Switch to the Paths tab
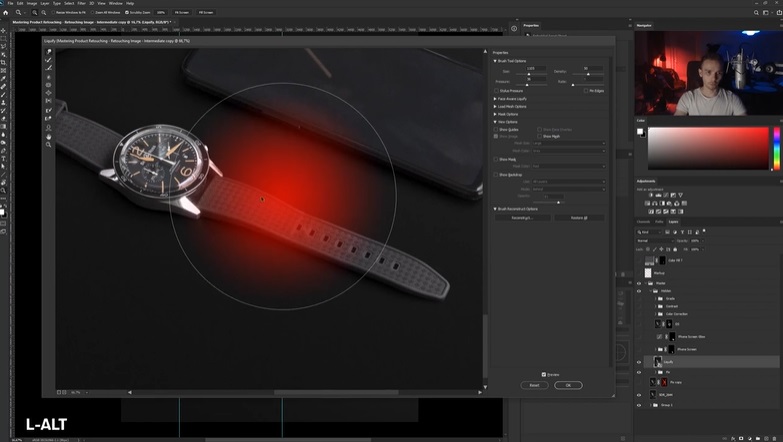The image size is (783, 442). click(x=659, y=222)
